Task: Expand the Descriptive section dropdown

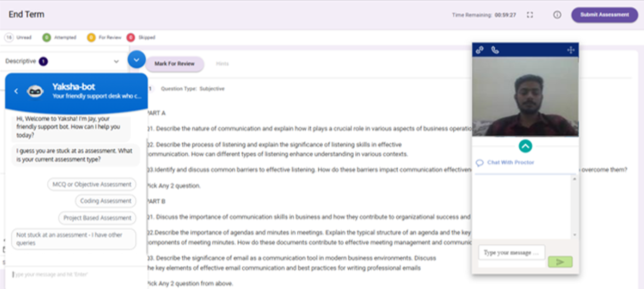Action: 116,62
